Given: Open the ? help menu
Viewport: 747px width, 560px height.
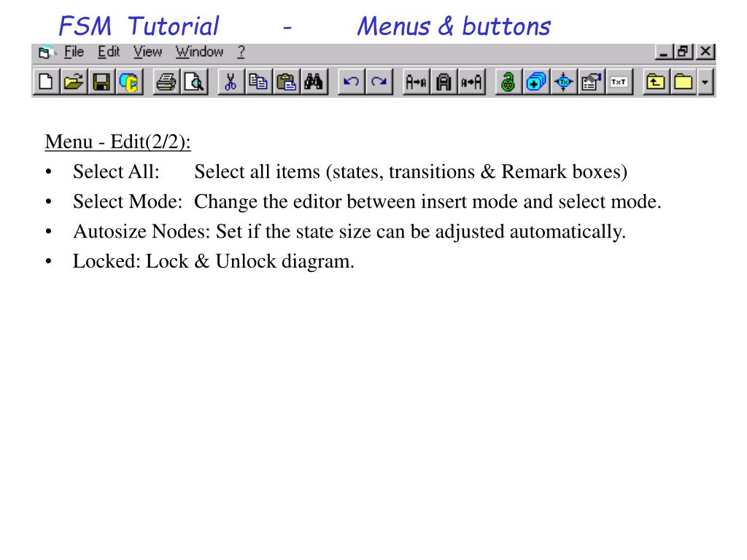Looking at the screenshot, I should coord(241,52).
